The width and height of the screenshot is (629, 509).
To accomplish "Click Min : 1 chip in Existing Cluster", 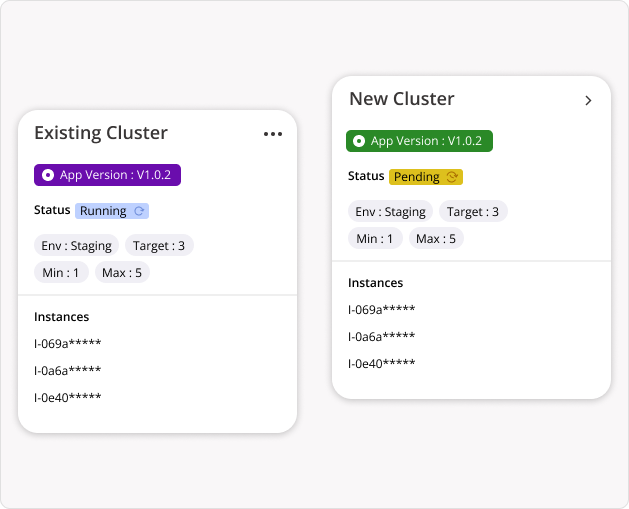I will pyautogui.click(x=61, y=273).
